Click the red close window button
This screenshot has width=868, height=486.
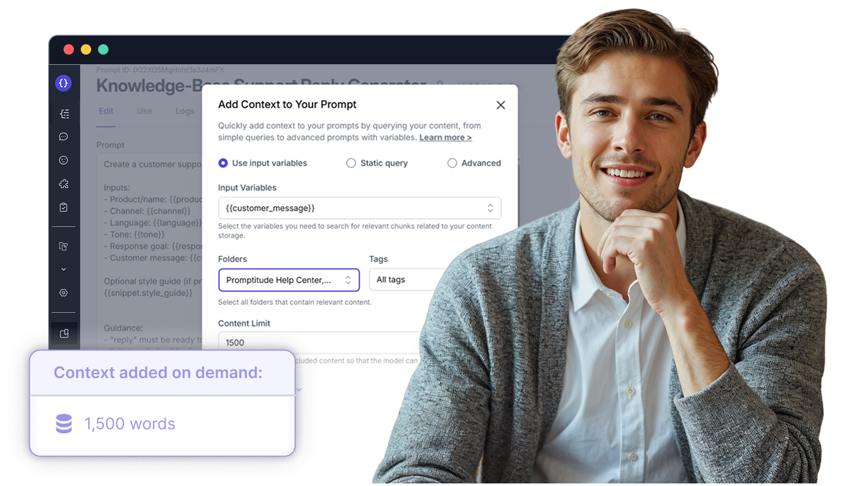69,49
